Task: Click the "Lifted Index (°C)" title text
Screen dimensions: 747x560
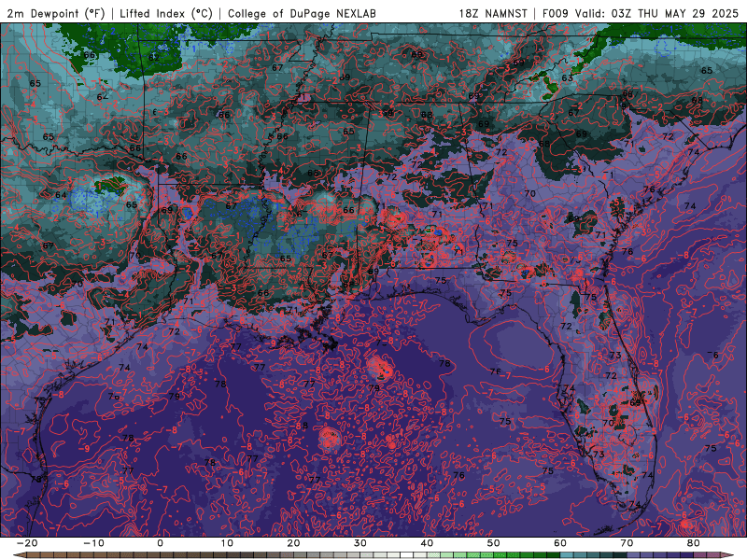Action: tap(166, 13)
